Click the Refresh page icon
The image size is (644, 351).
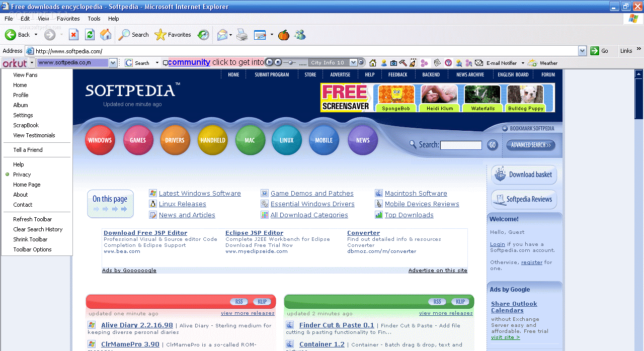[x=90, y=35]
